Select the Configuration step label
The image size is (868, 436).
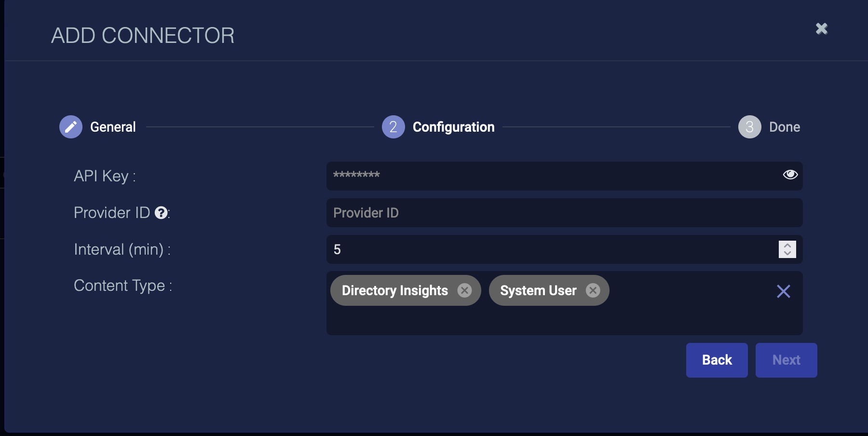pos(453,127)
